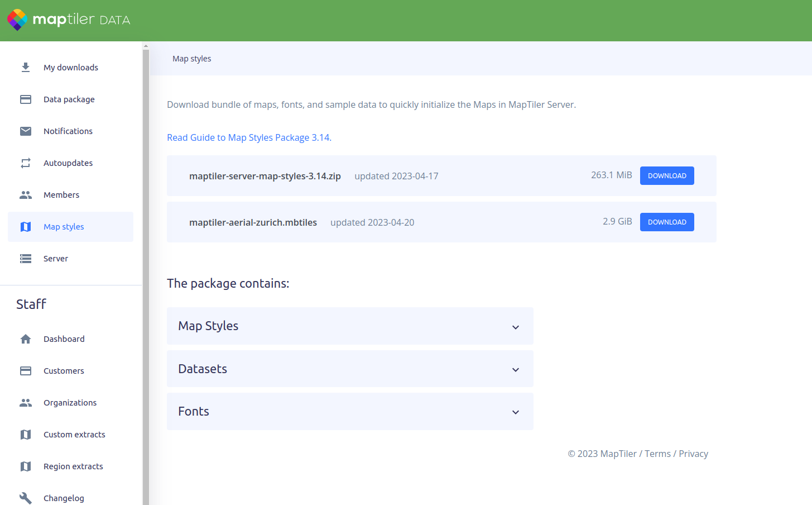Open the Privacy link in footer
This screenshot has width=812, height=505.
pyautogui.click(x=693, y=454)
